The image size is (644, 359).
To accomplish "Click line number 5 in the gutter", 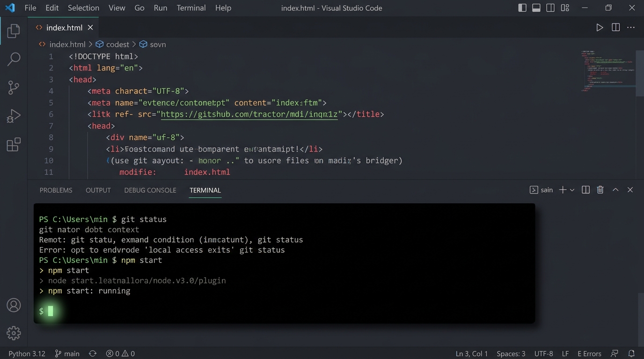I will [x=51, y=103].
